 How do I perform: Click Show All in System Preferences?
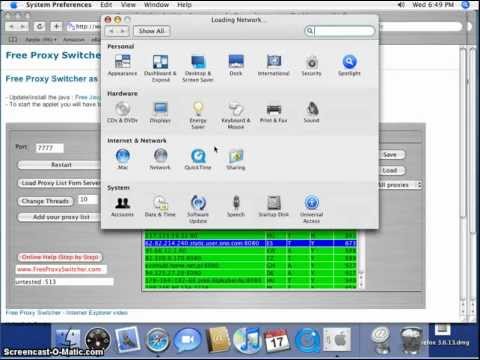(152, 31)
